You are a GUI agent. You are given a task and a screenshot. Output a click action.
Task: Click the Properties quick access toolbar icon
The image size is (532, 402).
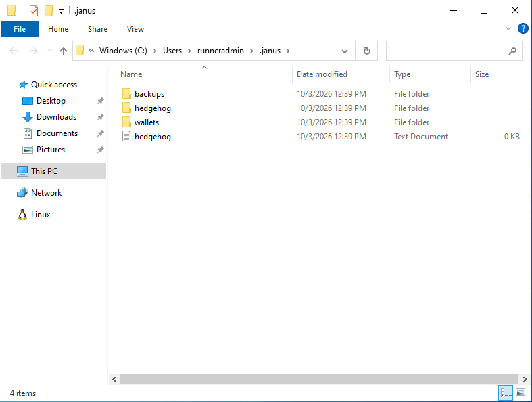tap(34, 11)
